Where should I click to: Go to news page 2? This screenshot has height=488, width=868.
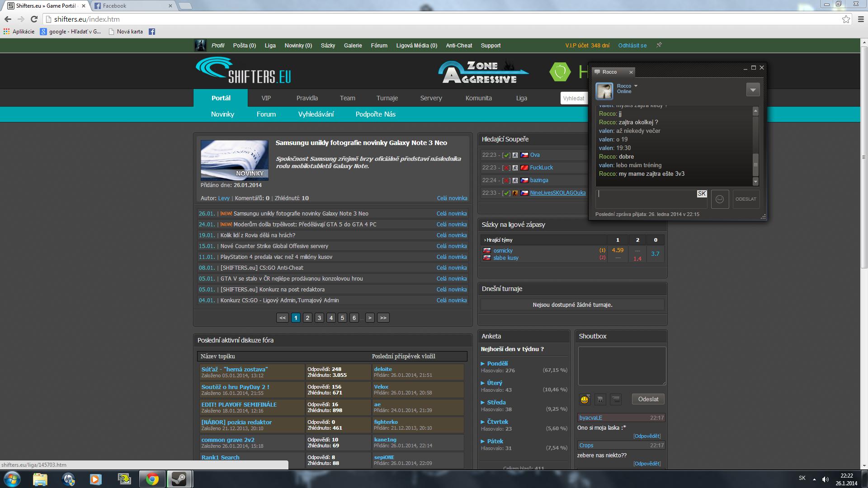tap(307, 318)
